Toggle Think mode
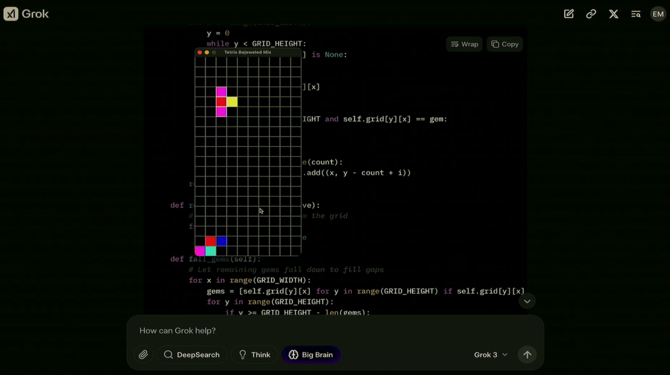Viewport: 670px width, 375px height. point(254,354)
